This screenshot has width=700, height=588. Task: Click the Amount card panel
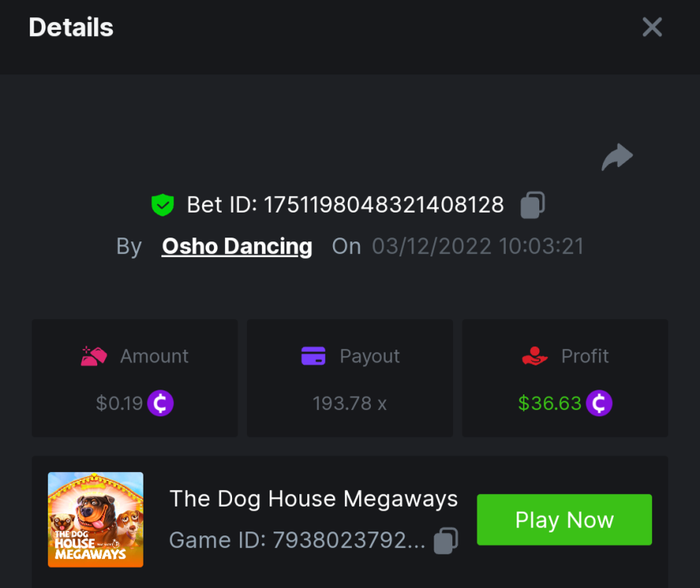[134, 377]
